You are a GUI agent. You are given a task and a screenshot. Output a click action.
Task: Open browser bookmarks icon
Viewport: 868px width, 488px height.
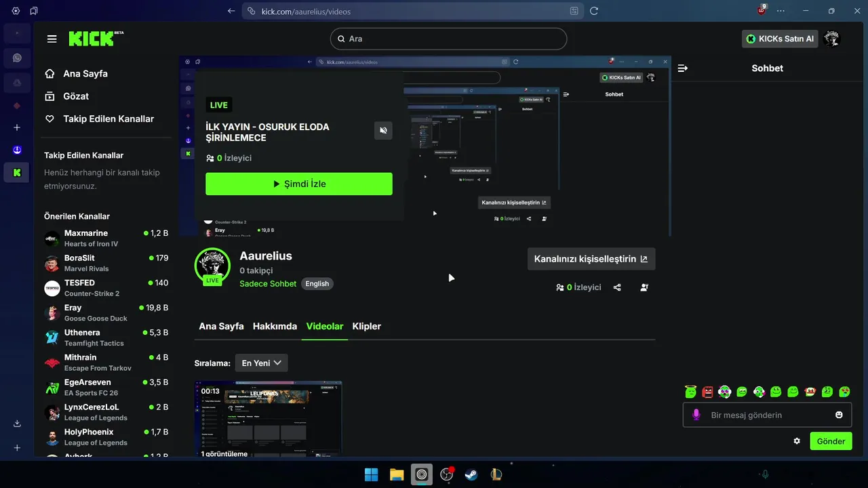34,11
